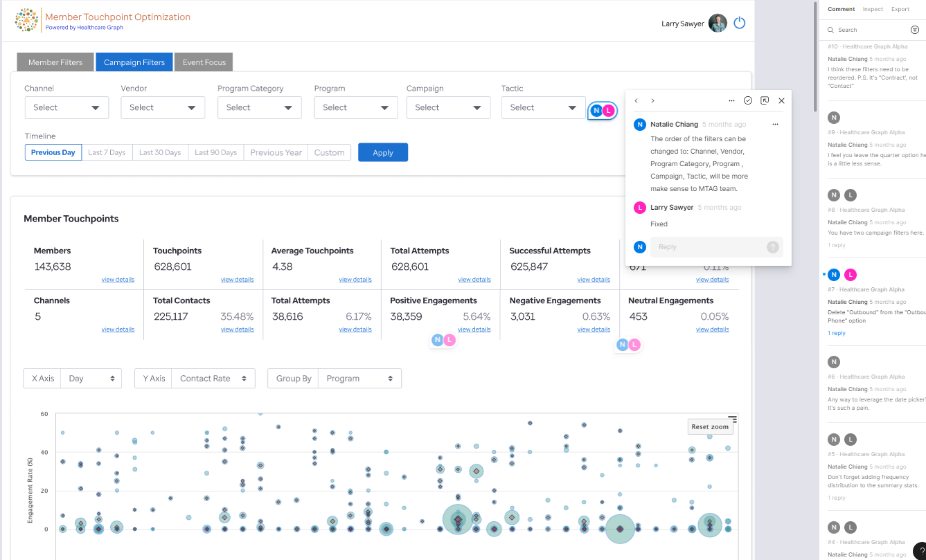View details for Total Contacts
The image size is (926, 560).
point(237,329)
